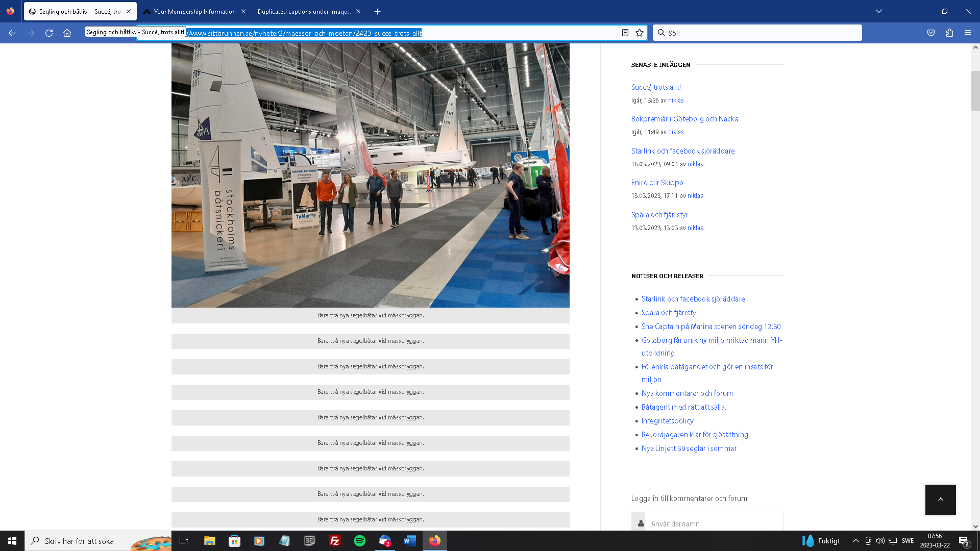Click the boat show exhibition photo
This screenshot has height=551, width=980.
tap(370, 175)
